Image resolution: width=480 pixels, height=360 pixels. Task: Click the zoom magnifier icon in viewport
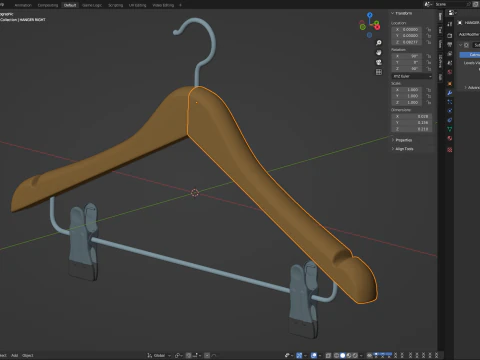click(379, 43)
